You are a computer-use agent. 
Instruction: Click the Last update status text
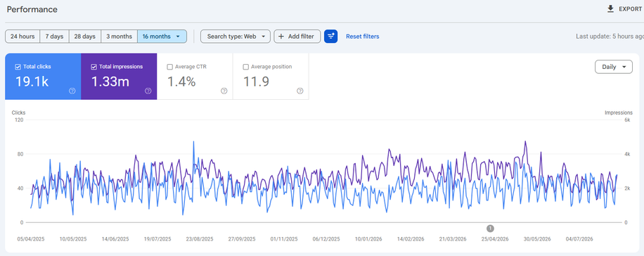610,36
